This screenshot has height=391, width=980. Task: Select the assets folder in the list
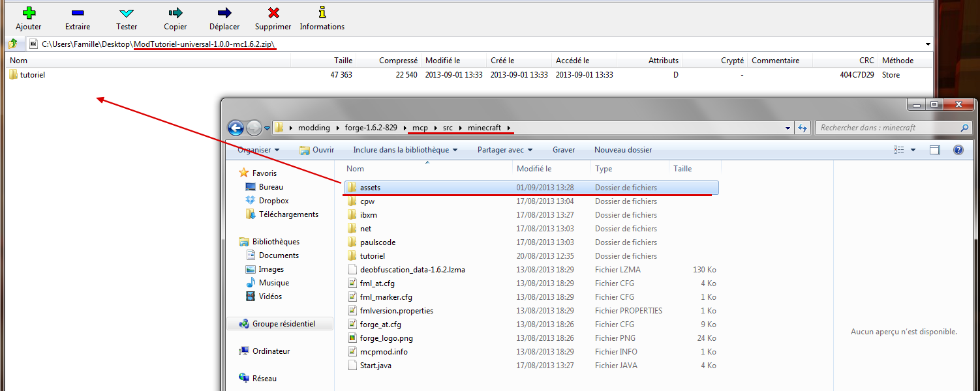(370, 188)
